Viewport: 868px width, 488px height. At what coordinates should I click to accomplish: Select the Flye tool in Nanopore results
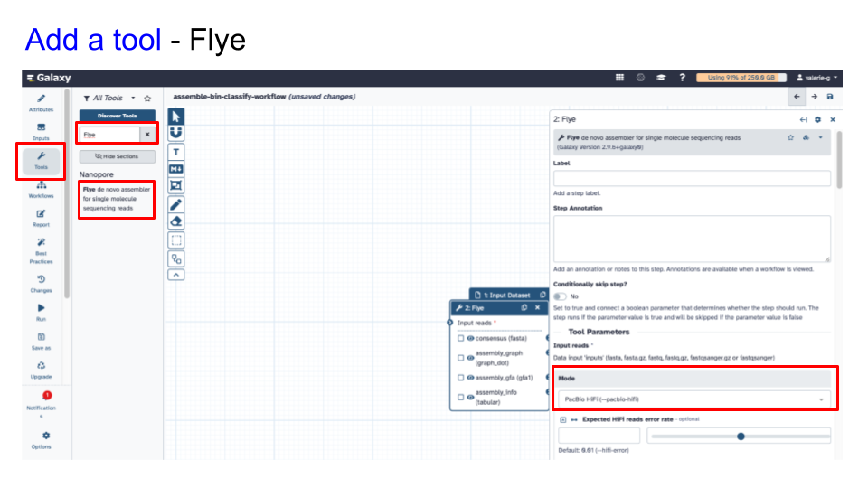(116, 199)
